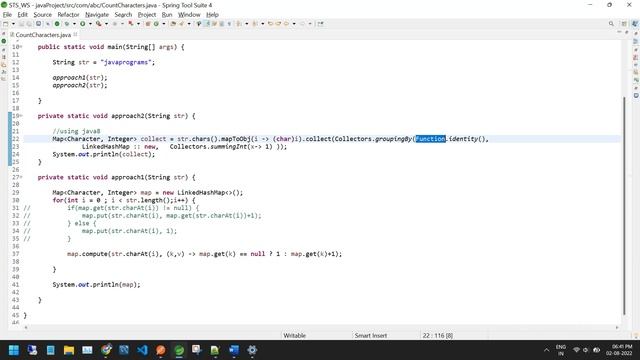Image resolution: width=640 pixels, height=360 pixels.
Task: Open the Source menu
Action: pos(42,15)
